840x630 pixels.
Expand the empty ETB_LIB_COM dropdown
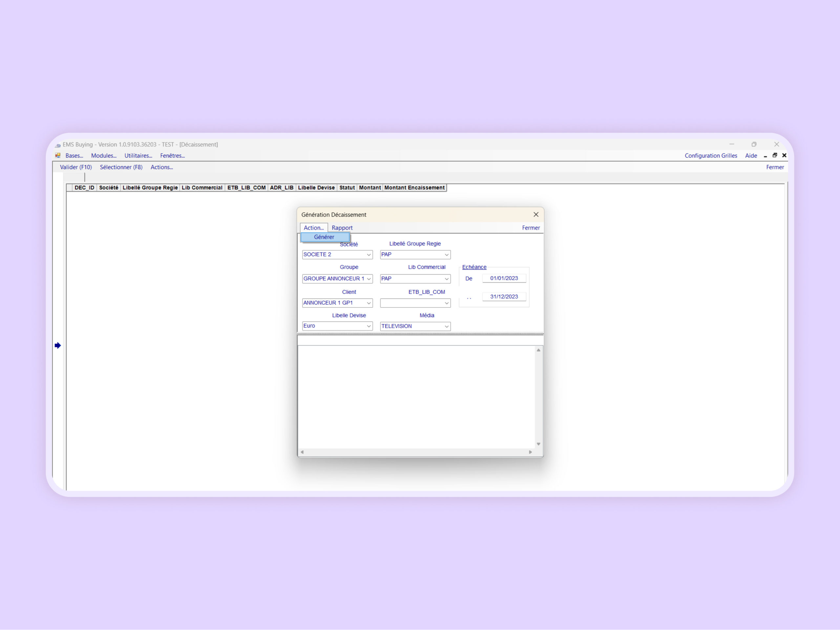pos(447,303)
